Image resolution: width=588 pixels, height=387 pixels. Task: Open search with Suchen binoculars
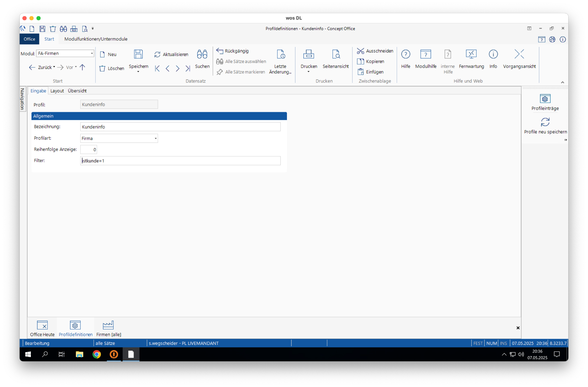(202, 59)
